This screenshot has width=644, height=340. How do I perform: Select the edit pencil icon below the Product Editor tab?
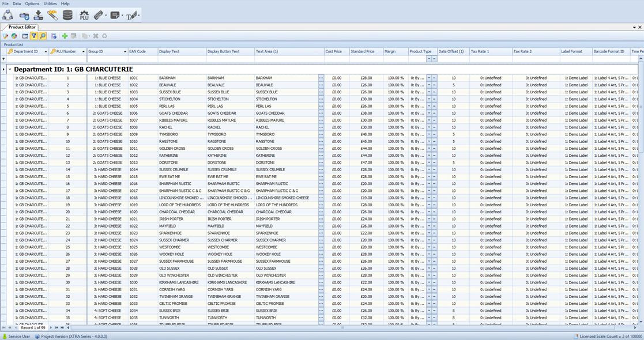pos(5,36)
